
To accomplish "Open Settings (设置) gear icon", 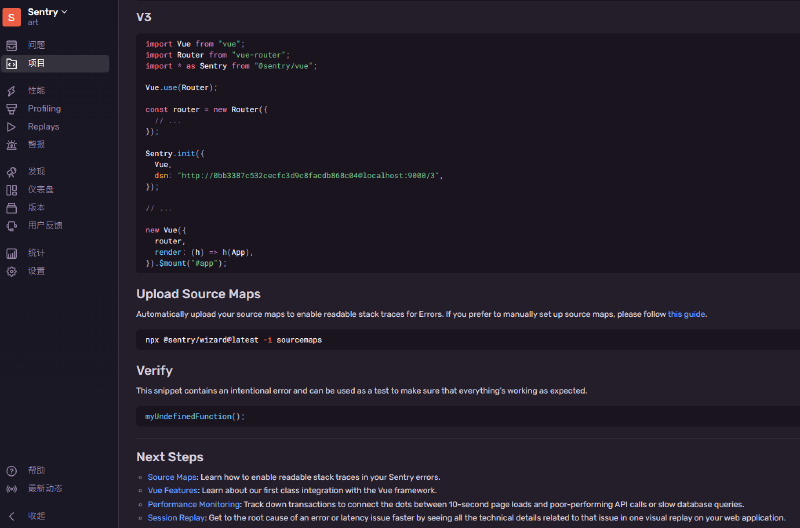I will click(x=12, y=271).
